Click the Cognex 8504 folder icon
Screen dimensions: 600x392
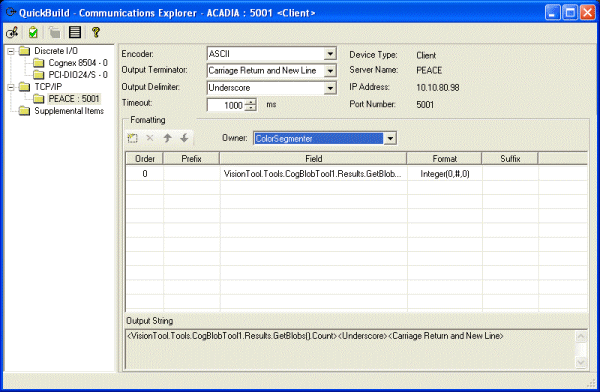pyautogui.click(x=39, y=63)
